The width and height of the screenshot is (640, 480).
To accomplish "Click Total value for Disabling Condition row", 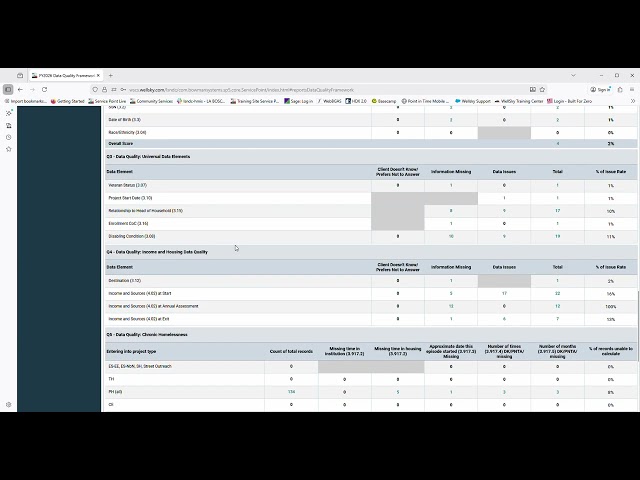I will 558,236.
